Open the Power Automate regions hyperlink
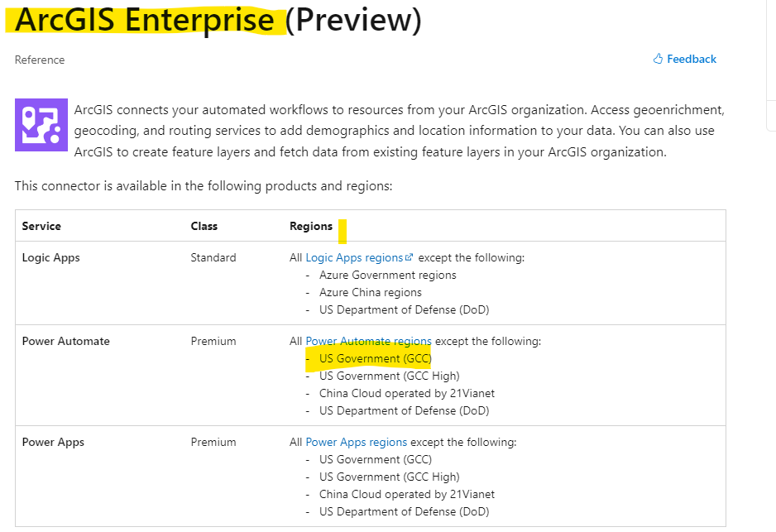The height and width of the screenshot is (532, 776). (368, 341)
